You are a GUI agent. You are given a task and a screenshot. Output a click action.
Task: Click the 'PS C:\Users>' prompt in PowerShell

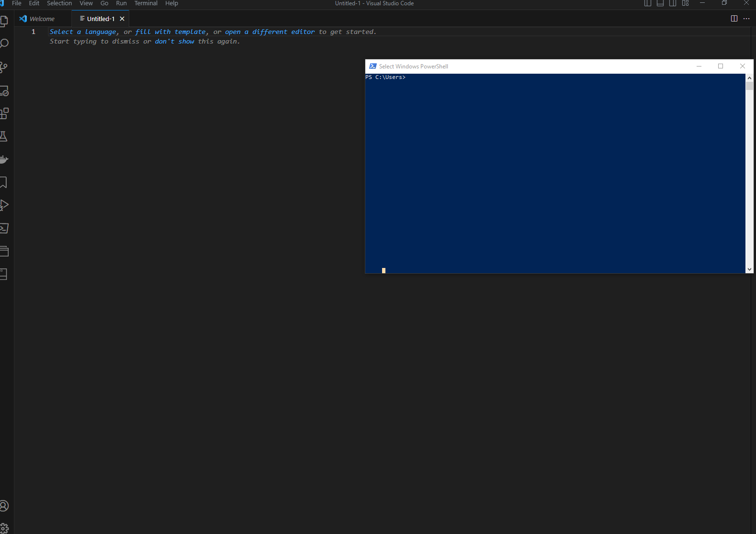click(385, 77)
